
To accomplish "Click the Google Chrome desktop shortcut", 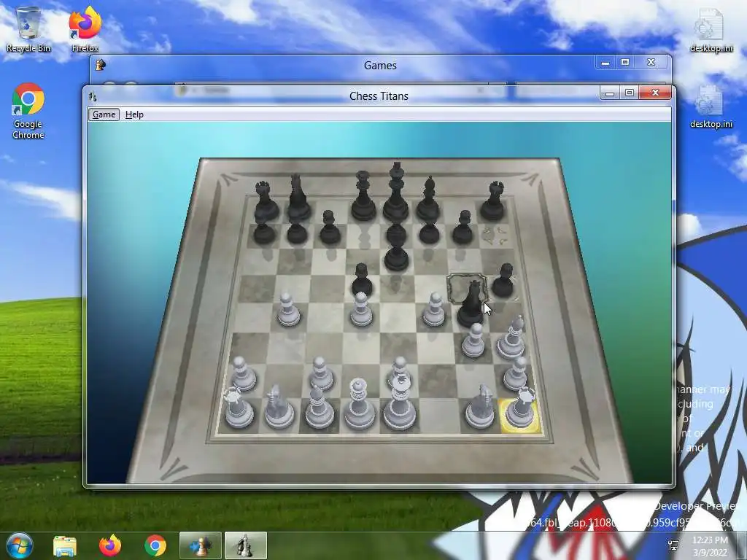I will pyautogui.click(x=28, y=111).
